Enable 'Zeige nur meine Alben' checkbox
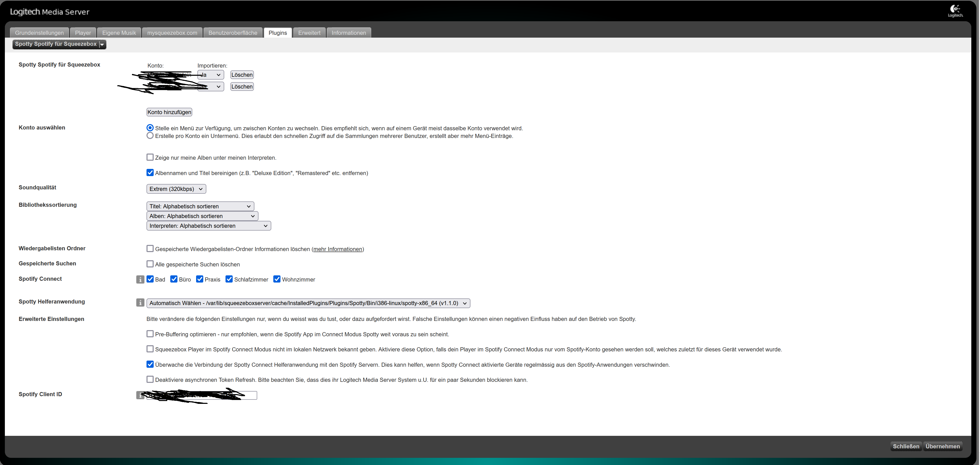This screenshot has height=465, width=980. pyautogui.click(x=150, y=157)
